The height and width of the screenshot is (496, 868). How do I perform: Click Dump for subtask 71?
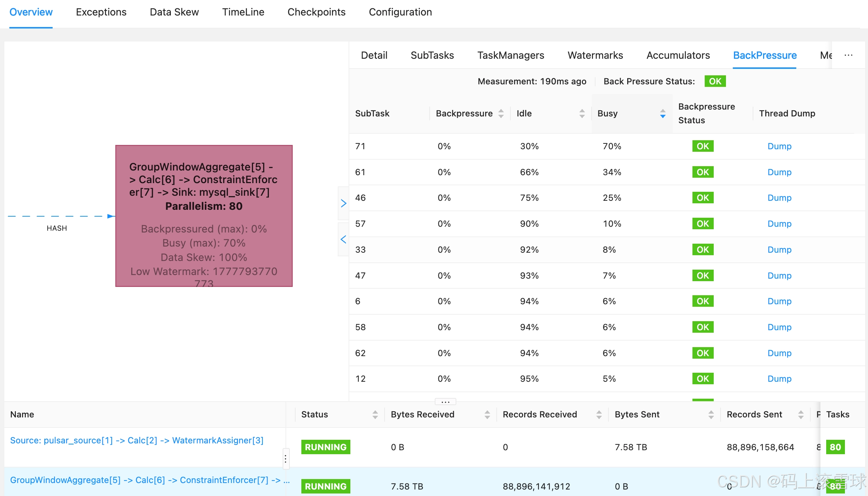pos(780,146)
